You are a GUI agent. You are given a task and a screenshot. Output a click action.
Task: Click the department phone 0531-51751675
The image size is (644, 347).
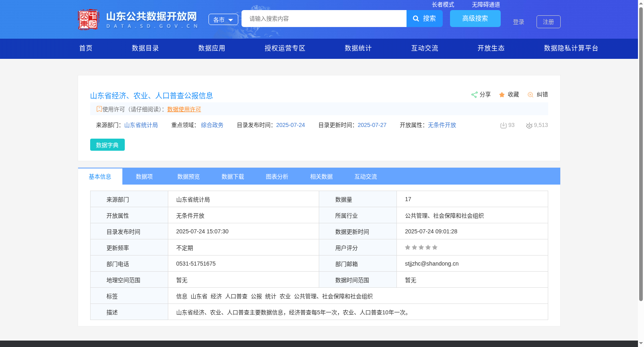coord(196,264)
